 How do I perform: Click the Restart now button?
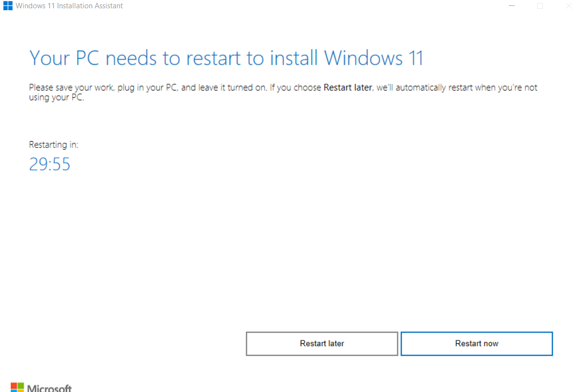click(x=477, y=344)
